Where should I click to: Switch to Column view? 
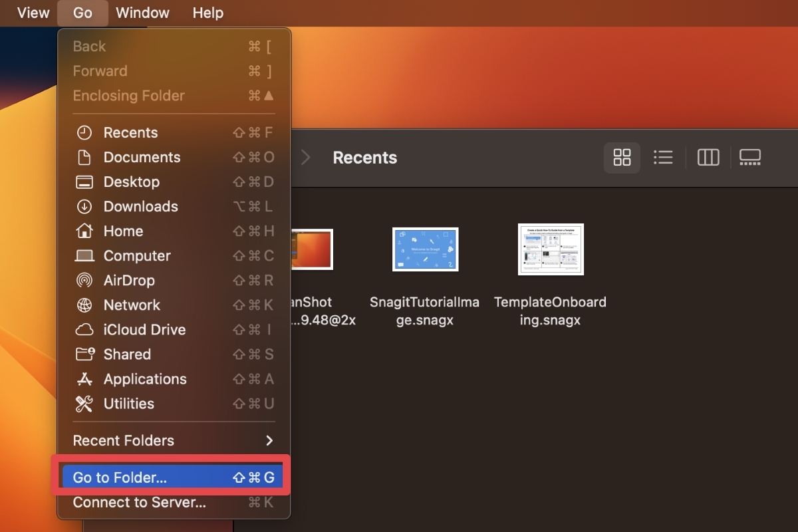click(x=708, y=158)
